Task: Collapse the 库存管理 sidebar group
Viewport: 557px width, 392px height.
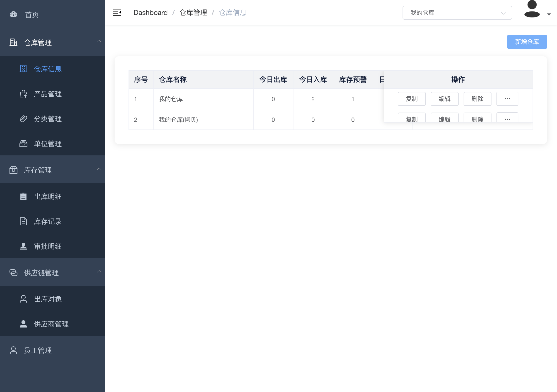Action: click(x=99, y=169)
